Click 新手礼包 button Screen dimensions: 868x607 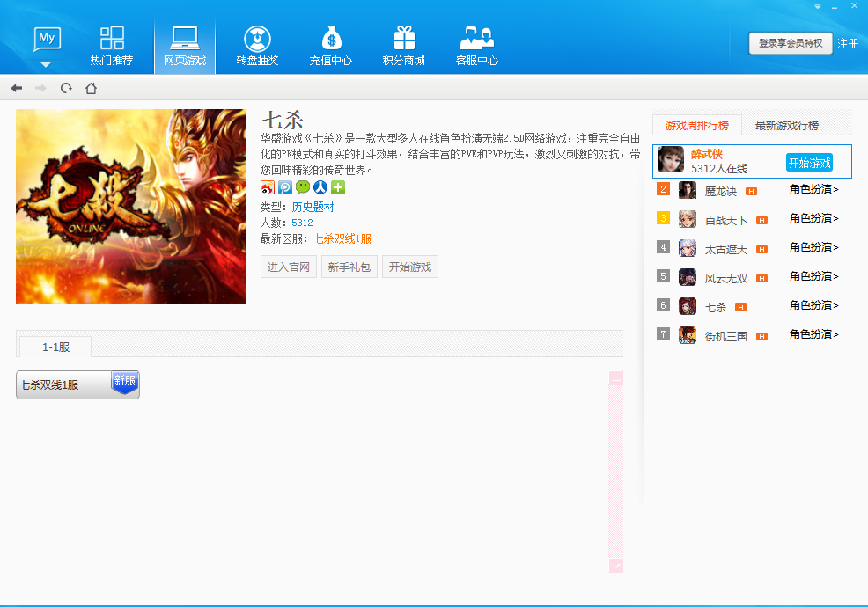[349, 267]
